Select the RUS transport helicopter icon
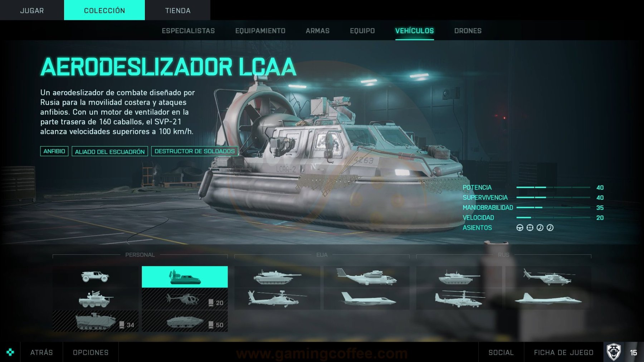Image resolution: width=644 pixels, height=362 pixels. coord(548,277)
